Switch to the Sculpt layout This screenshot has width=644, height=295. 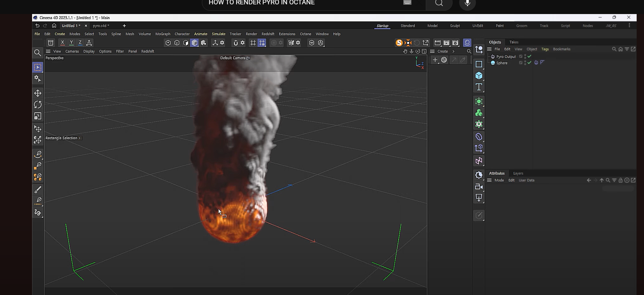[x=455, y=26]
